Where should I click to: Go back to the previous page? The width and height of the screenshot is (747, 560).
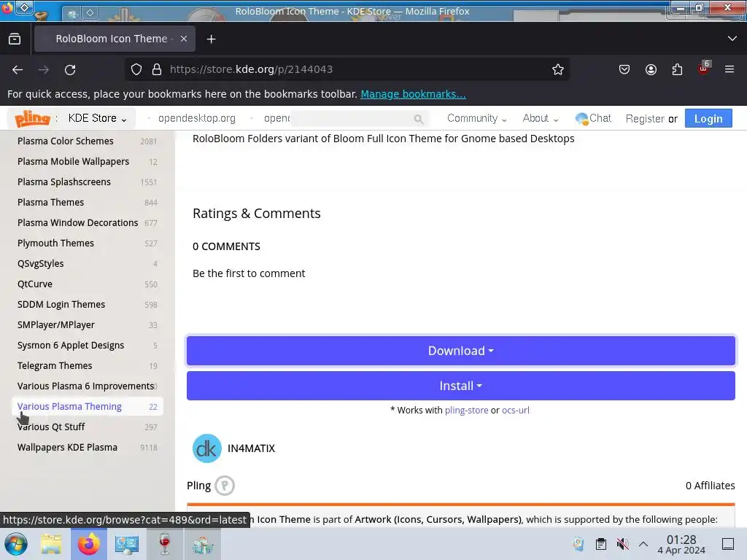[18, 69]
